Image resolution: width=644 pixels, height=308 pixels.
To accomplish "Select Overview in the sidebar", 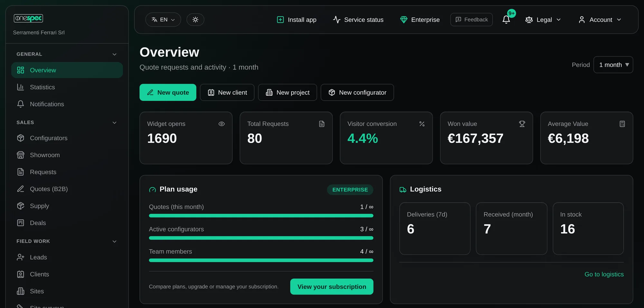I will tap(67, 70).
